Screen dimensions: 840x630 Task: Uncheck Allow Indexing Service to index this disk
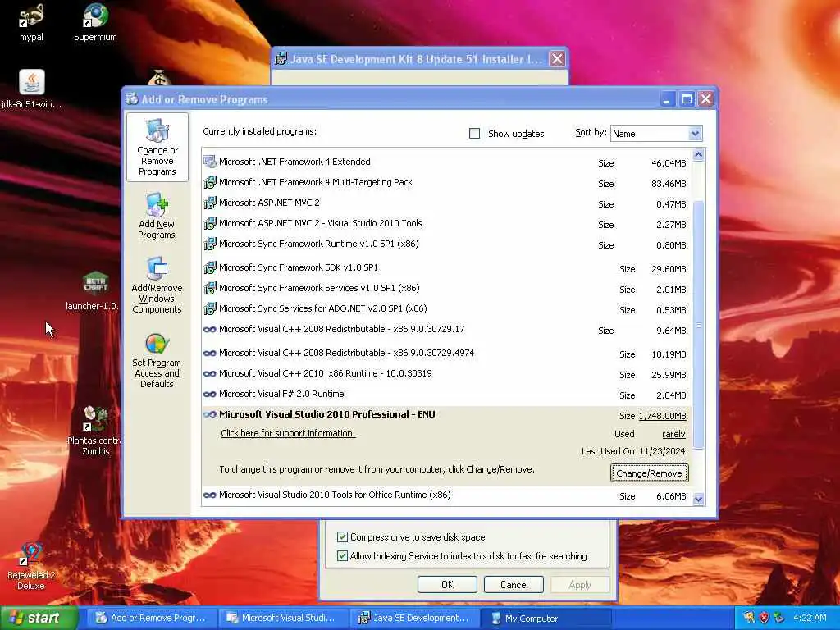coord(342,556)
